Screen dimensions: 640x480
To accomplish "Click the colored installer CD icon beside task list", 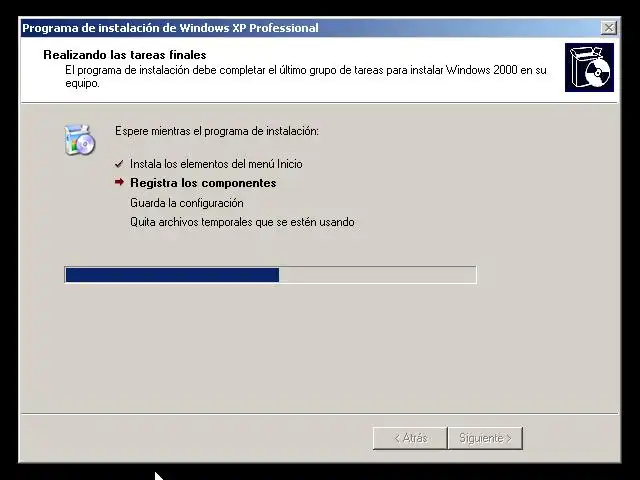I will point(80,140).
